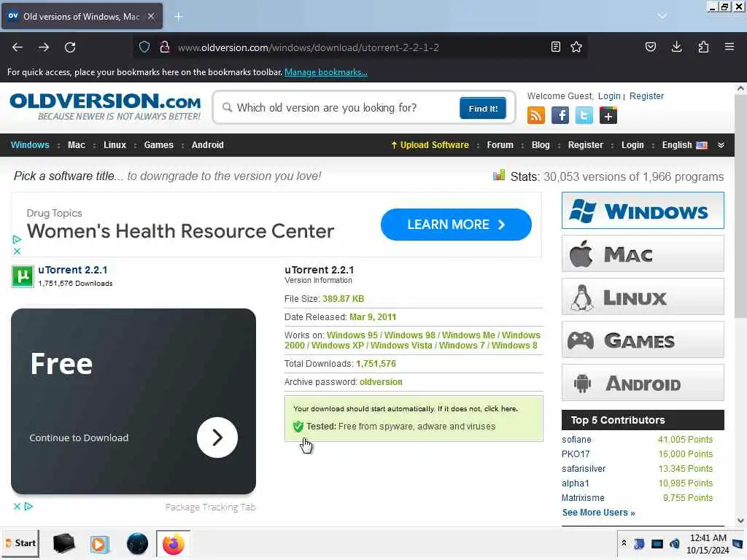Click the Google plus share icon
The height and width of the screenshot is (560, 747).
(608, 115)
